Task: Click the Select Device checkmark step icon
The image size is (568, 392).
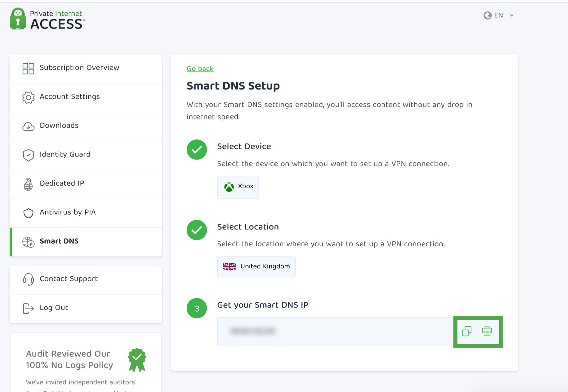Action: click(x=197, y=150)
